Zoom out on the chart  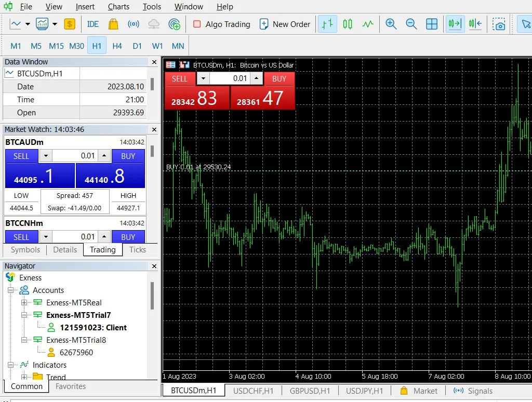(411, 24)
